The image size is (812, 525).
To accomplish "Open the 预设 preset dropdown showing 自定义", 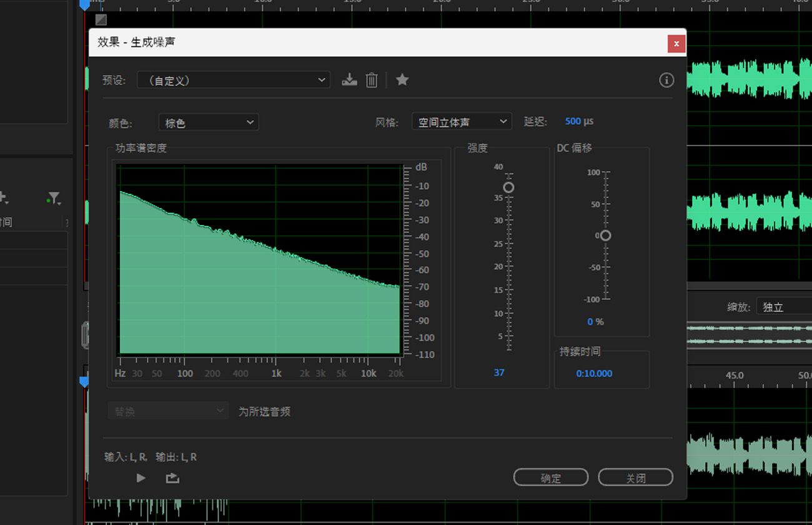I will point(234,79).
